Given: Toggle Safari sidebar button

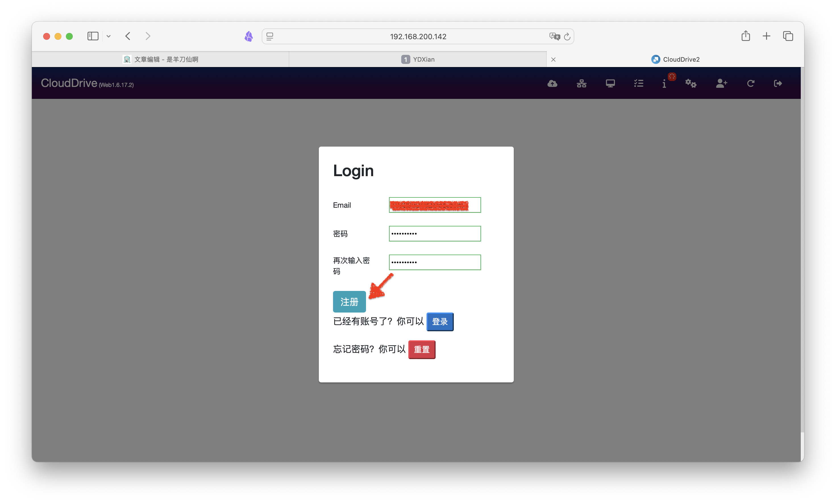Looking at the screenshot, I should (93, 36).
